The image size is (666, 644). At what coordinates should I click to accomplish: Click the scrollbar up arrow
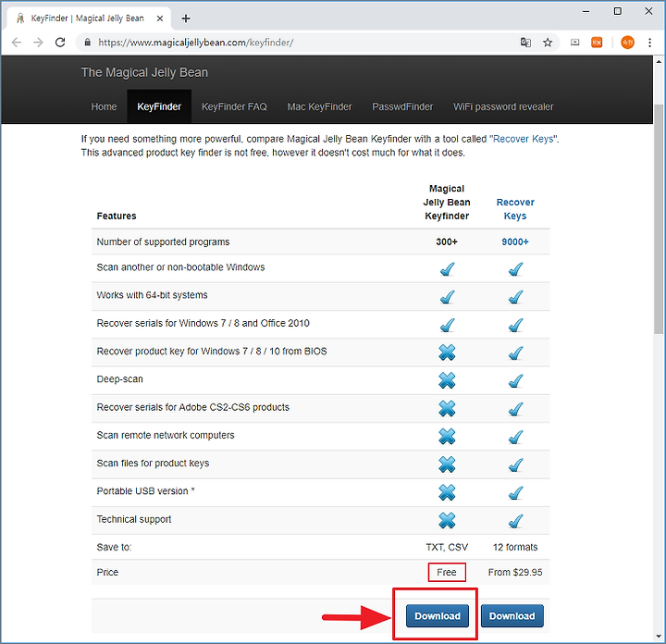coord(659,61)
